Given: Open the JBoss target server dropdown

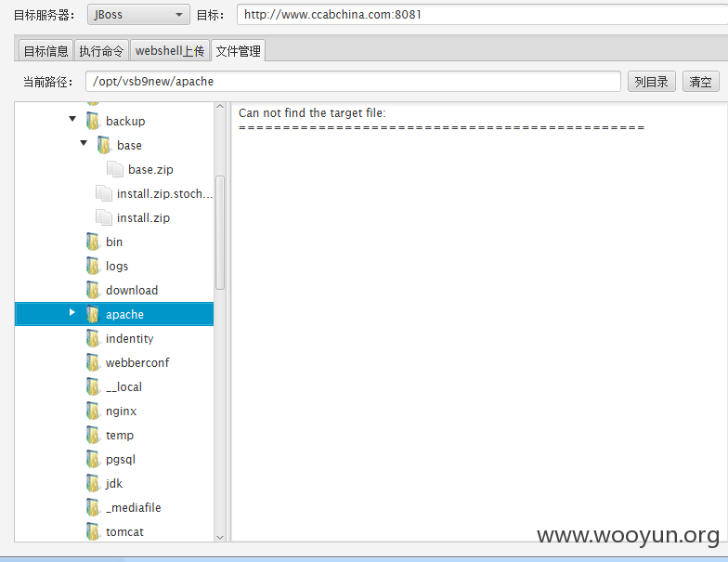Looking at the screenshot, I should [138, 15].
